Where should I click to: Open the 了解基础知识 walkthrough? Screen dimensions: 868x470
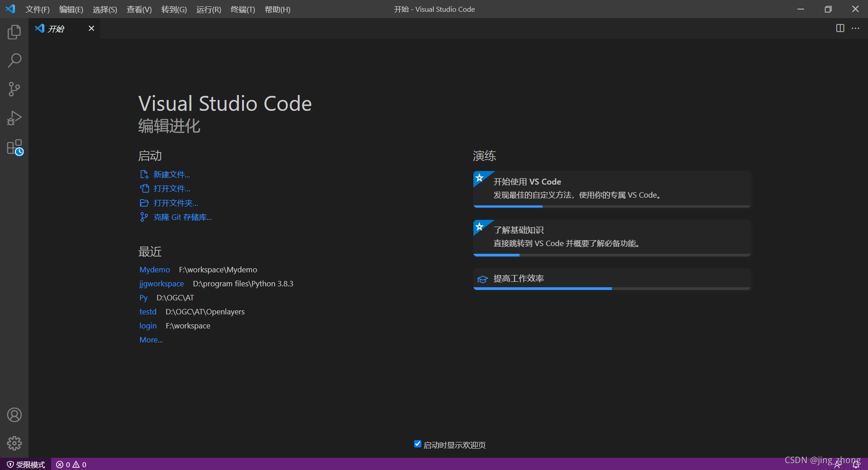click(612, 238)
